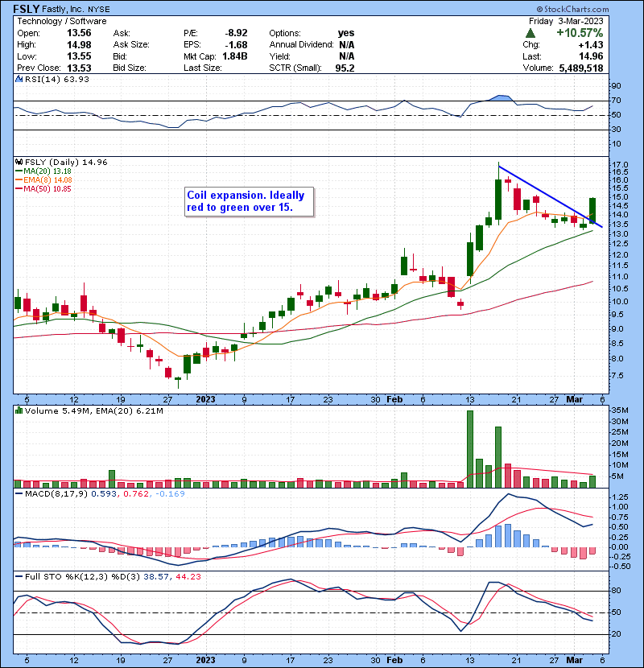Select the High value 14.98
Viewport: 644px width, 668px height.
click(79, 45)
